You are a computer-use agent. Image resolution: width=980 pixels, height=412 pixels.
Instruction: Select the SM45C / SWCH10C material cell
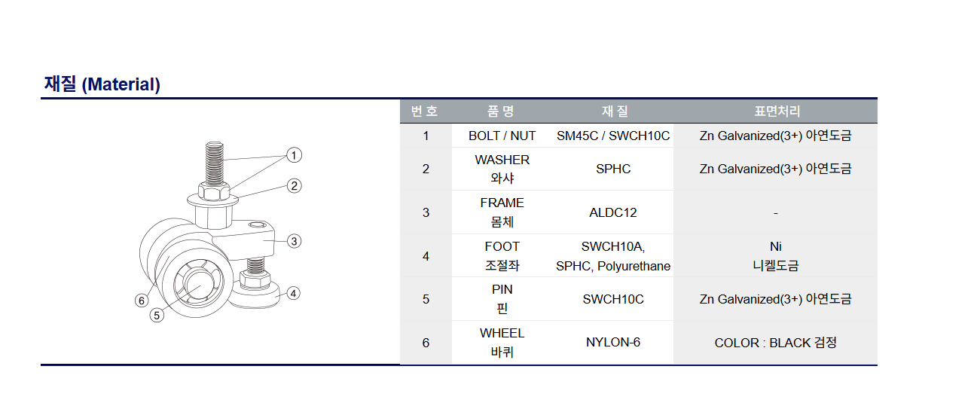tap(613, 136)
